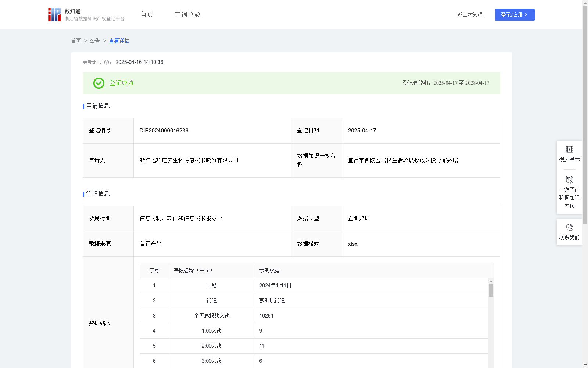
Task: Click the 登记有效期 date range text
Action: click(x=446, y=83)
